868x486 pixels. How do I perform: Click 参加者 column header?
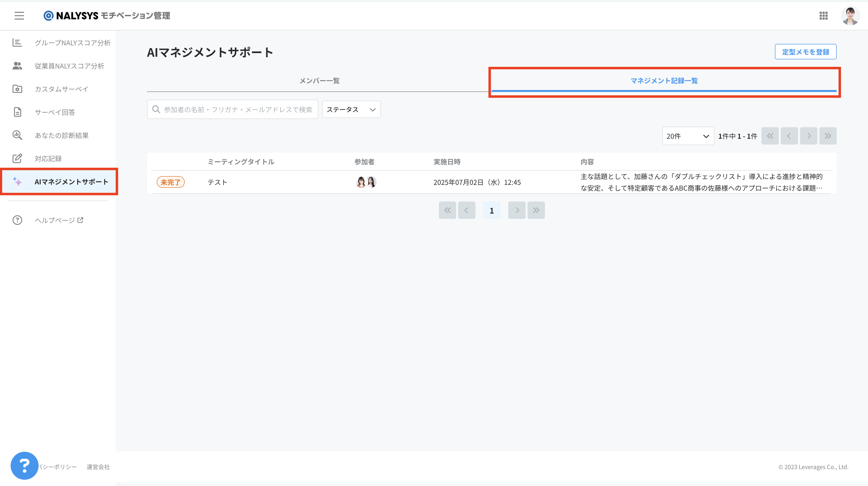(364, 162)
